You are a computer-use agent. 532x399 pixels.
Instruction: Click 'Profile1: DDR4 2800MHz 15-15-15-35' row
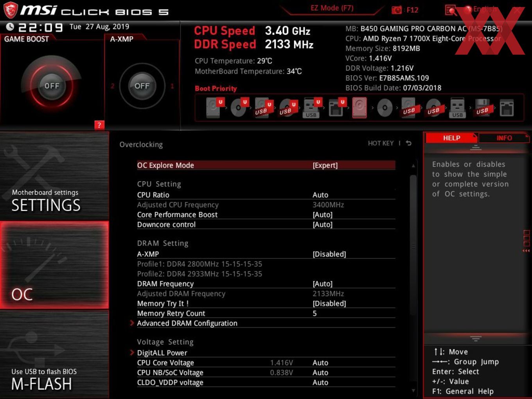[x=199, y=264]
